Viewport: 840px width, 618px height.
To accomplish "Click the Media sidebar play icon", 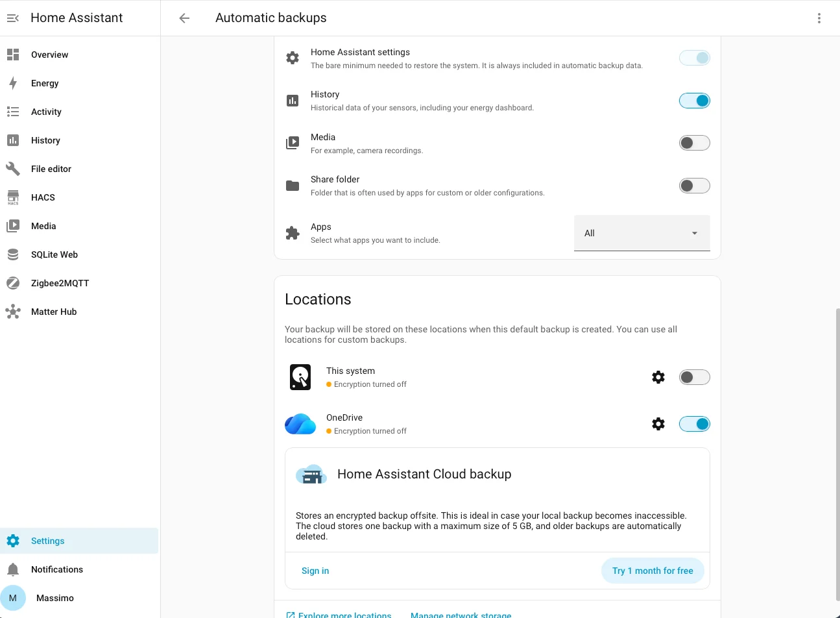I will click(13, 226).
